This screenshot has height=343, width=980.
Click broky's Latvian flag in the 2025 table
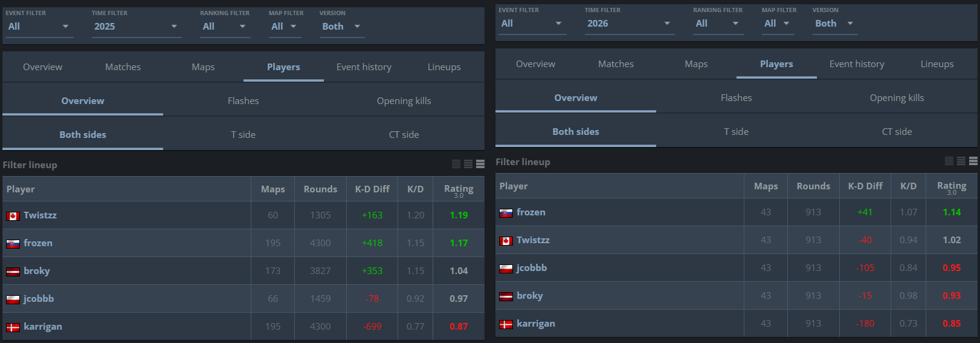pos(13,272)
